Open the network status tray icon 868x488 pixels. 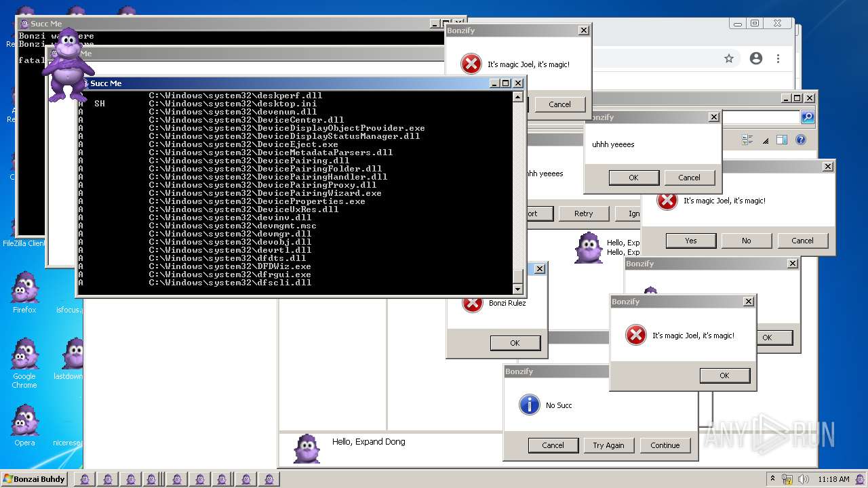click(x=787, y=479)
